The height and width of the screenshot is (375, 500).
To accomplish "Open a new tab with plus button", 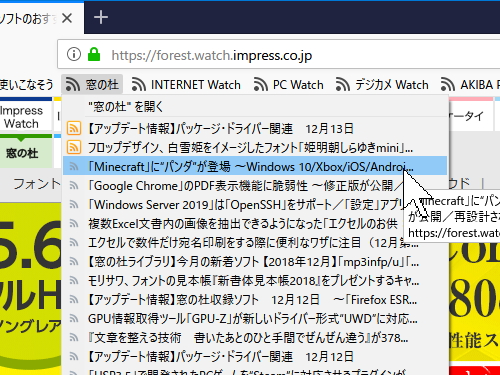I will tap(101, 17).
